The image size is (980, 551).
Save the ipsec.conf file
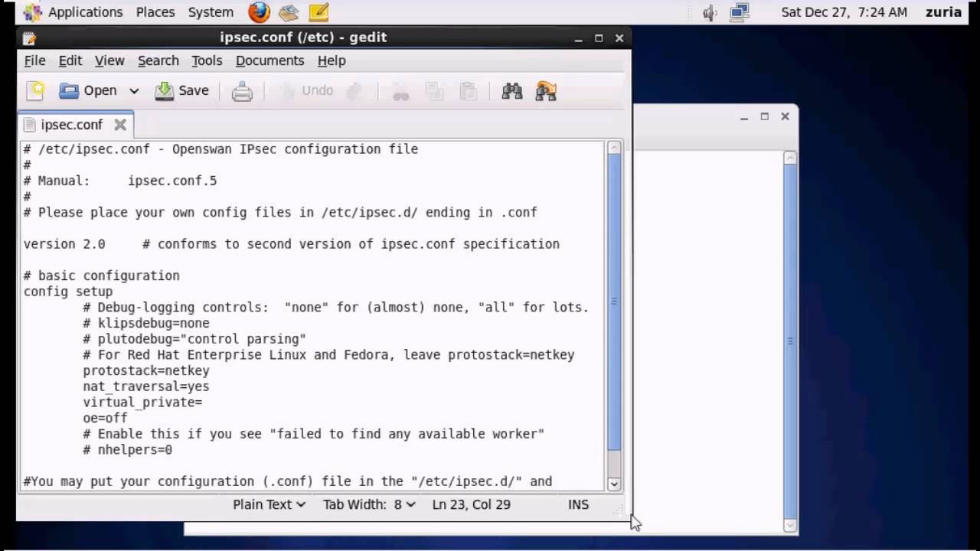click(x=182, y=91)
